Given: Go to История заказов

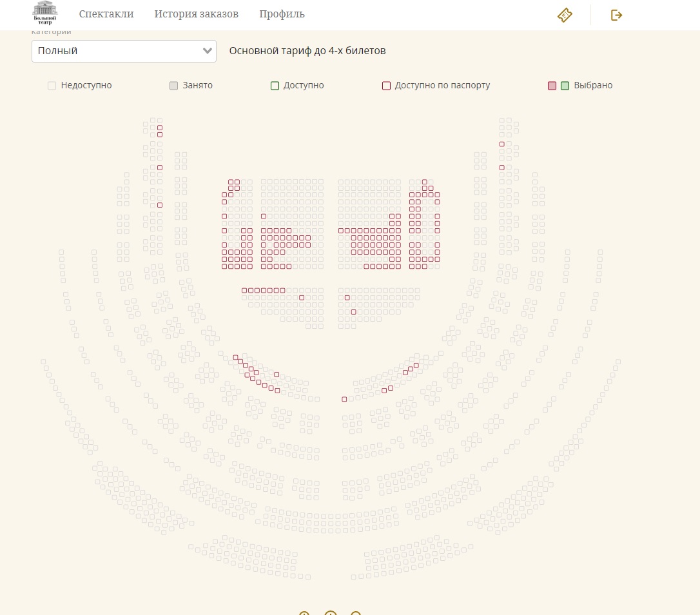Looking at the screenshot, I should pyautogui.click(x=196, y=14).
